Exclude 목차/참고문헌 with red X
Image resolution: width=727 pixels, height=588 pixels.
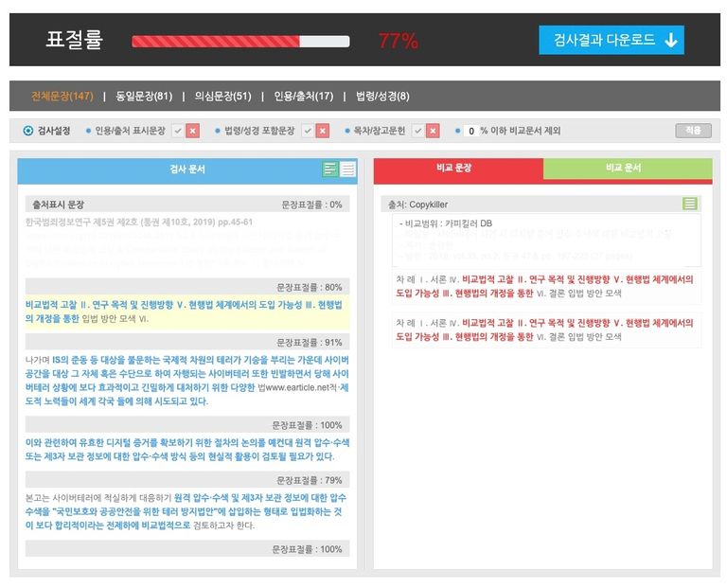coord(433,131)
